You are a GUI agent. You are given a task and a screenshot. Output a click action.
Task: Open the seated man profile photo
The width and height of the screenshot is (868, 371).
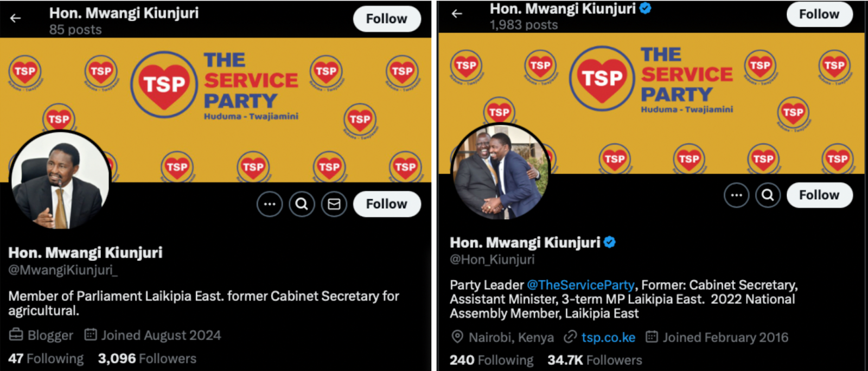pos(60,181)
